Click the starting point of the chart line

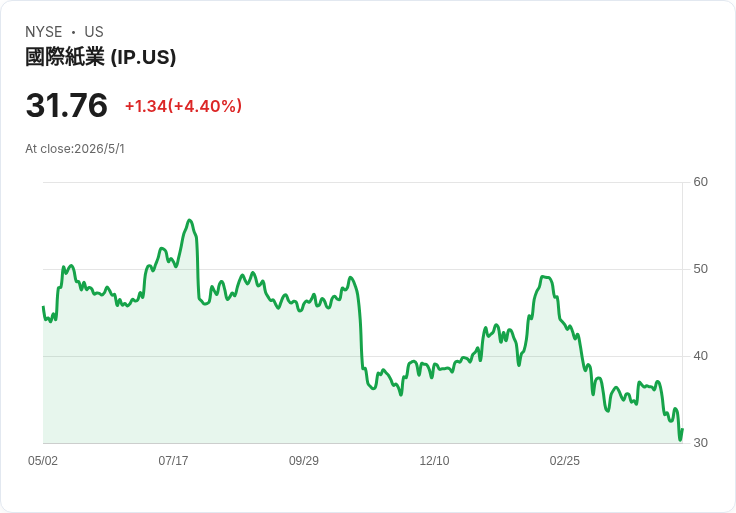pyautogui.click(x=43, y=307)
